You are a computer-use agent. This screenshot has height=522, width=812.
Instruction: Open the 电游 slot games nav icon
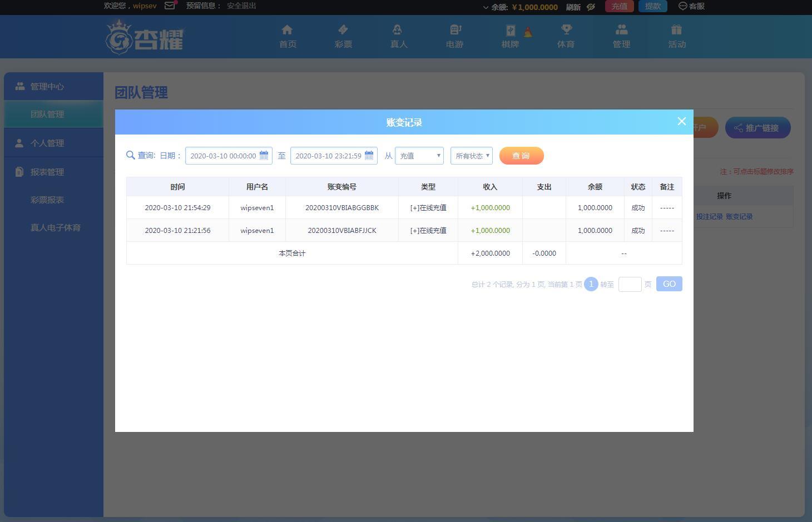[455, 29]
